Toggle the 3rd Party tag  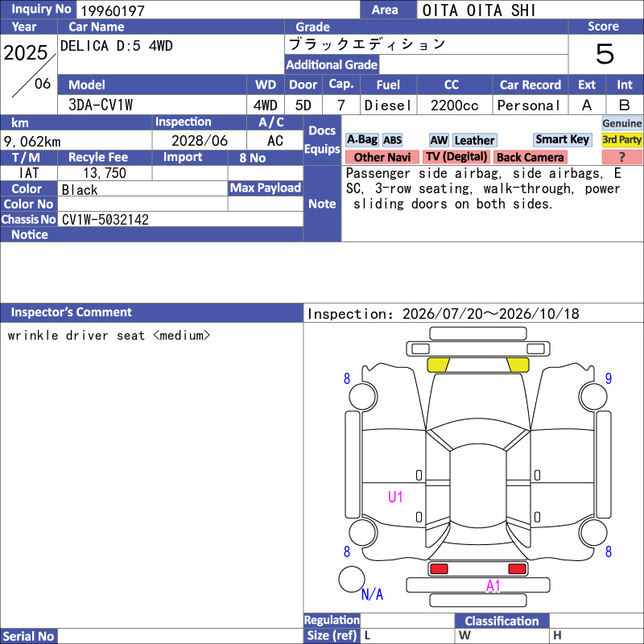click(x=621, y=139)
